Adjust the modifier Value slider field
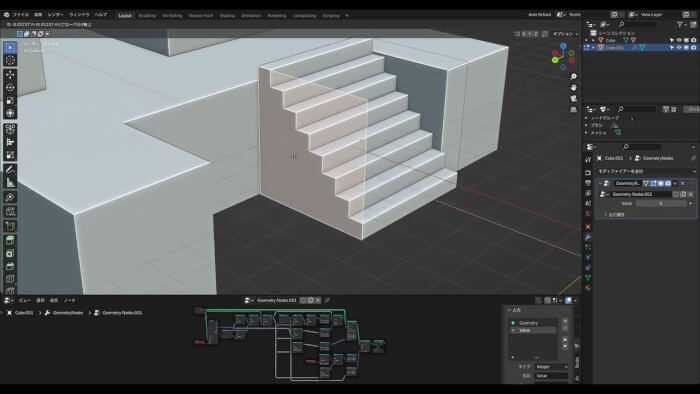The height and width of the screenshot is (394, 700). pyautogui.click(x=661, y=203)
